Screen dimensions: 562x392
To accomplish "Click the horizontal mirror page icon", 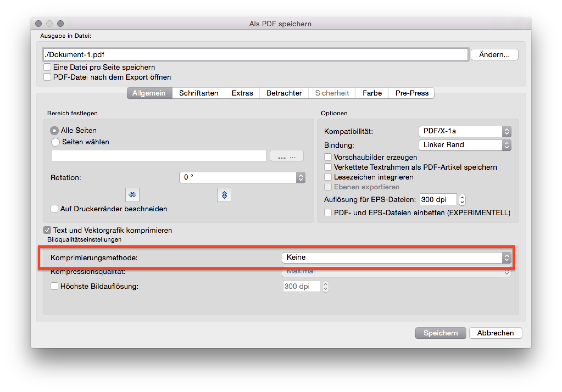I will click(x=132, y=195).
